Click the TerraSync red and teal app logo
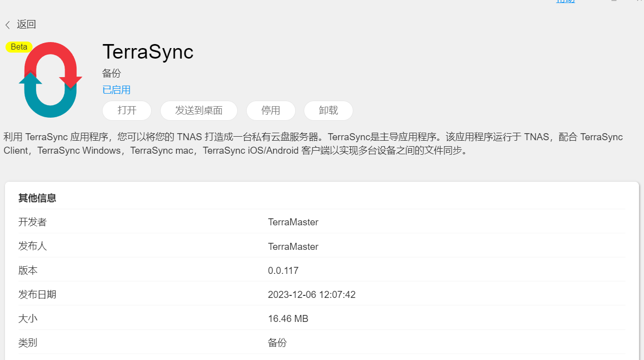Image resolution: width=644 pixels, height=360 pixels. click(51, 80)
